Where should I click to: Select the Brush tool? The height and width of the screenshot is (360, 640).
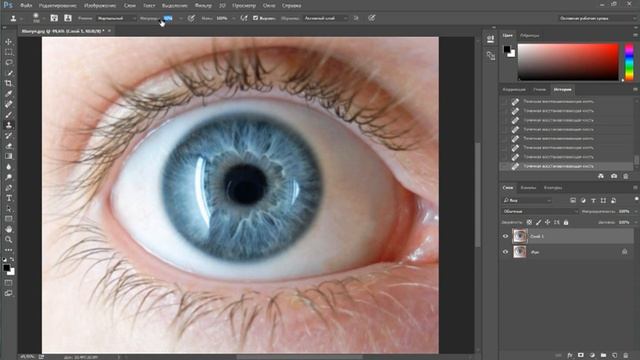tap(9, 115)
